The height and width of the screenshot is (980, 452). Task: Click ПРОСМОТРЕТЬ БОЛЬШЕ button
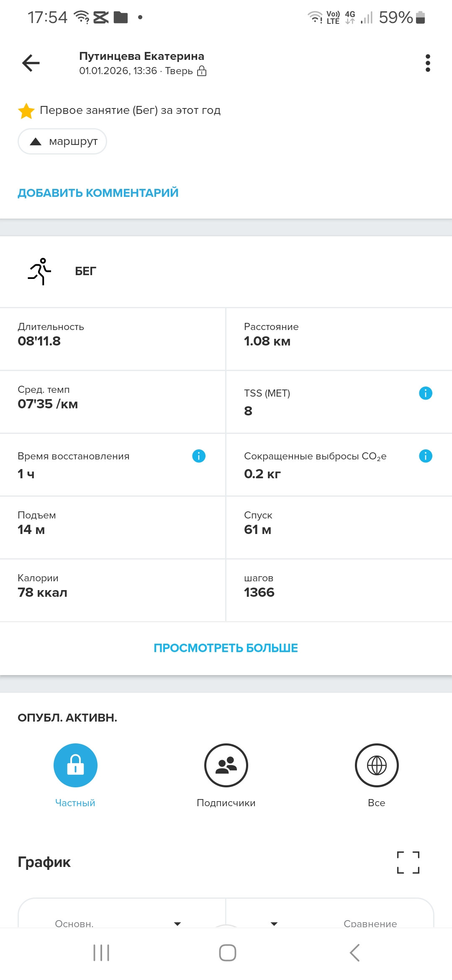coord(226,648)
